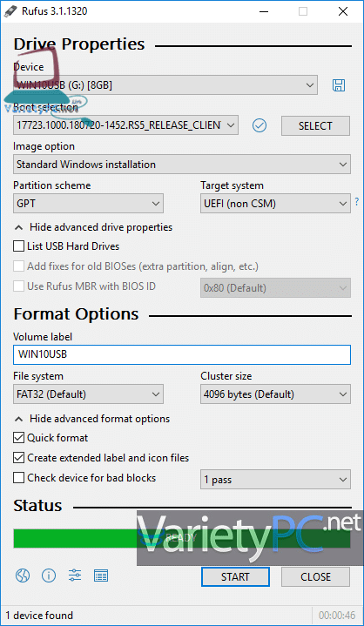
Task: Enable List USB Hard Drives checkbox
Action: pyautogui.click(x=18, y=246)
